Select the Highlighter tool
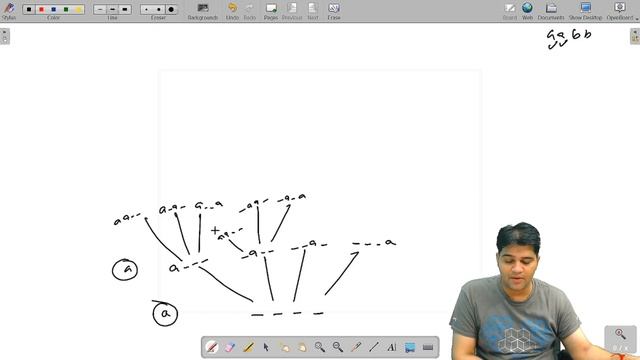This screenshot has height=360, width=640. pos(248,347)
